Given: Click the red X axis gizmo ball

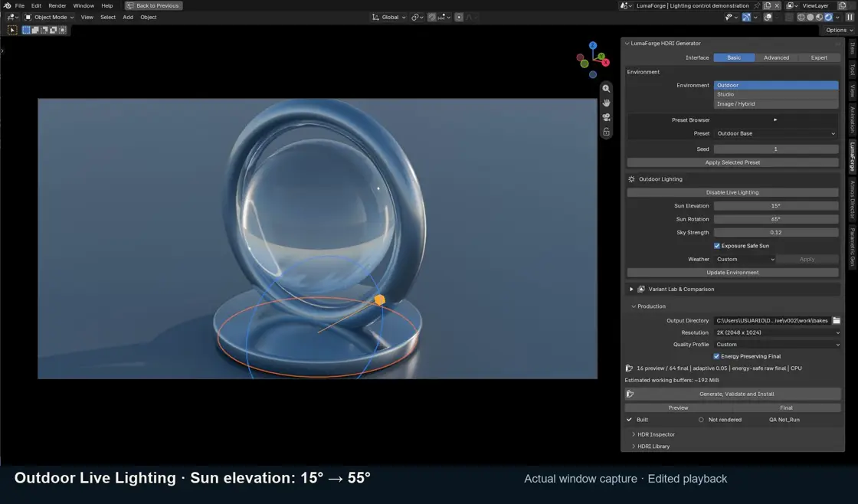Looking at the screenshot, I should click(606, 62).
